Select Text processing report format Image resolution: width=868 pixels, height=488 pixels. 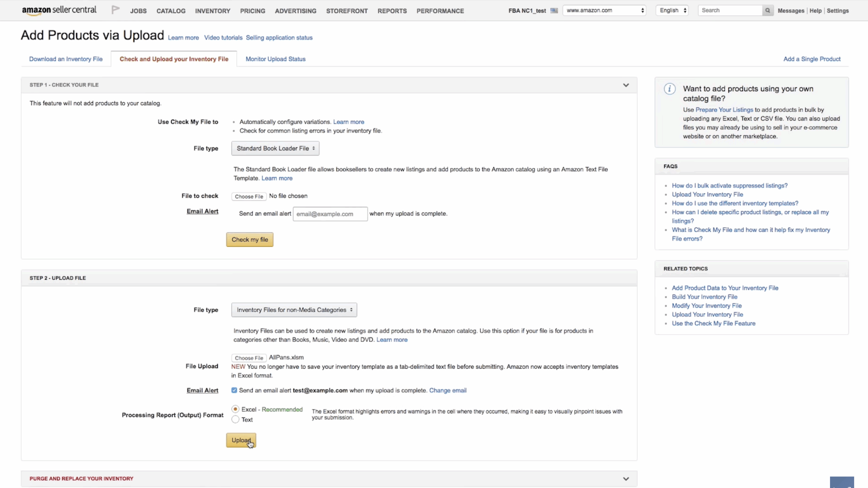coord(235,420)
